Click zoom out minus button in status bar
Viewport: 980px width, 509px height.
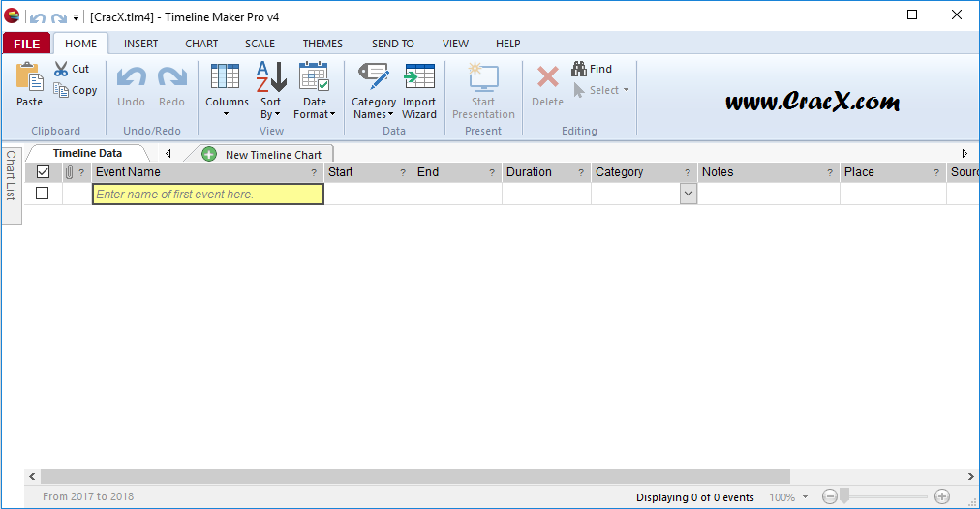[x=829, y=496]
